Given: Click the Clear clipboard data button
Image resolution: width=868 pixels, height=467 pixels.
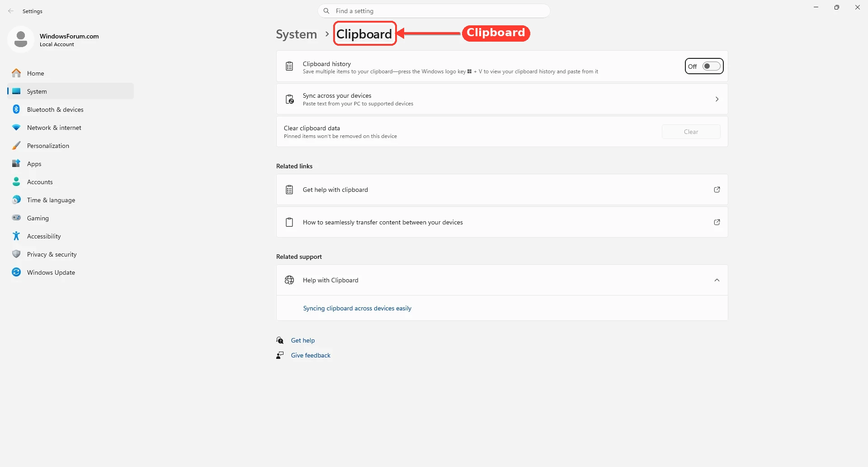Looking at the screenshot, I should tap(691, 132).
